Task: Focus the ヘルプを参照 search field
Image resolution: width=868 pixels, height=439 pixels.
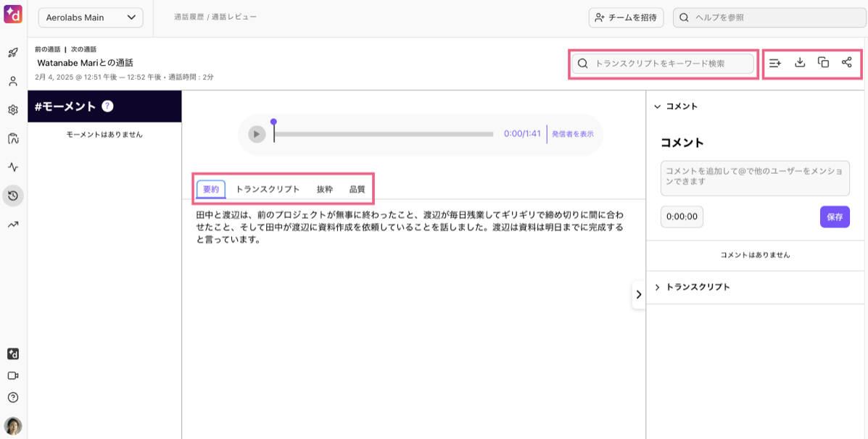Action: 770,17
